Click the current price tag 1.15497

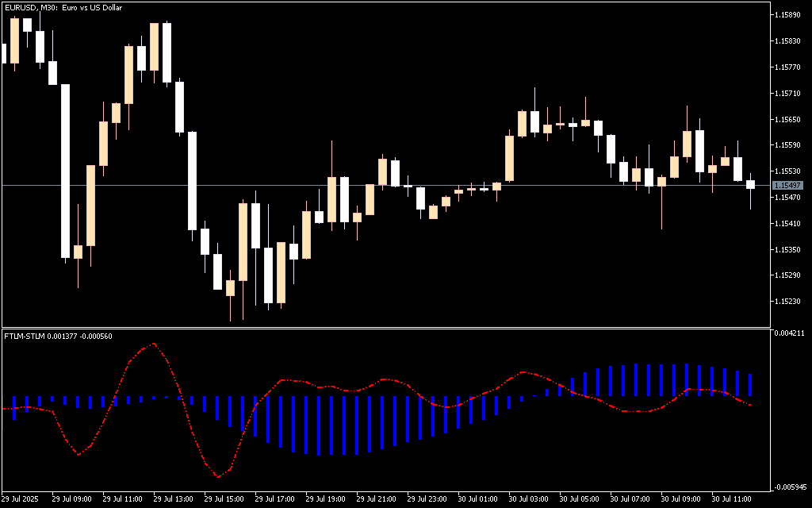pos(787,185)
